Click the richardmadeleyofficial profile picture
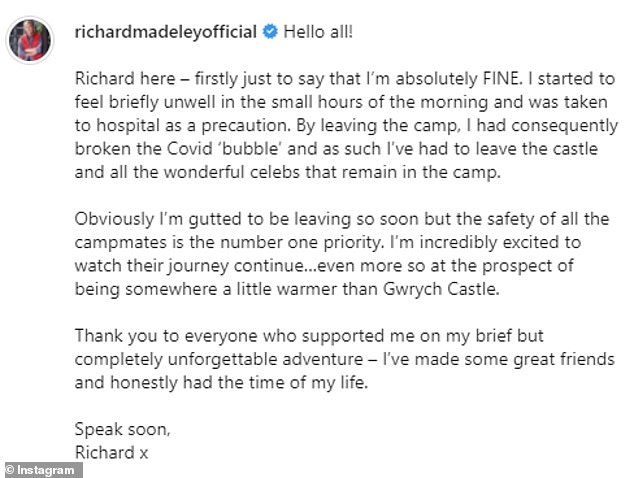634x478 pixels. pos(29,39)
